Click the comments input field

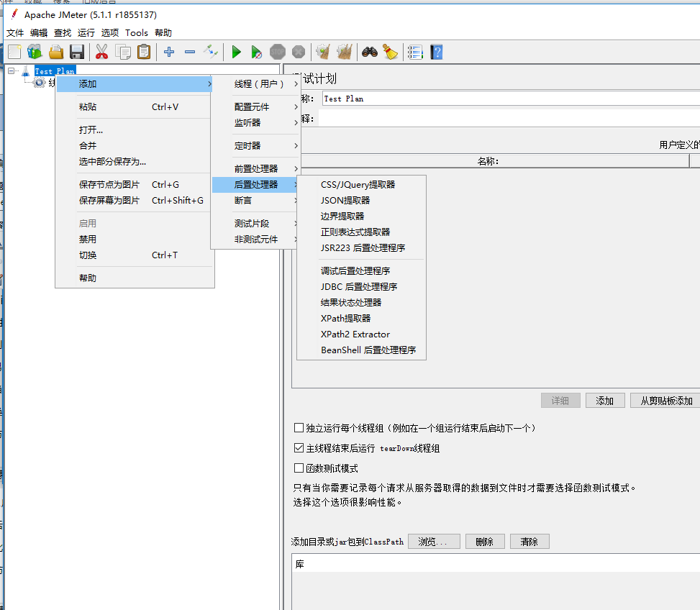tap(509, 119)
